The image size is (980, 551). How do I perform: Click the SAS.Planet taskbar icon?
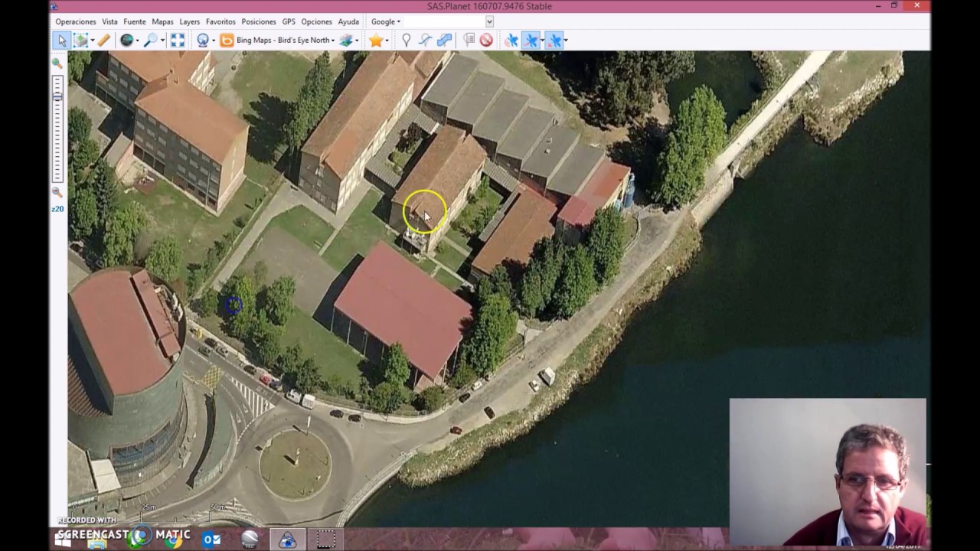click(x=287, y=540)
